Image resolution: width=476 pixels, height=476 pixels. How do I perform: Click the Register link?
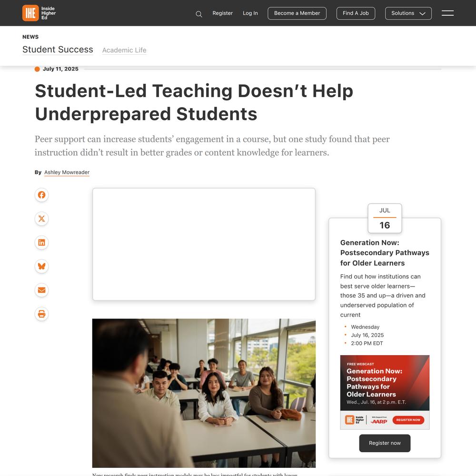(222, 13)
